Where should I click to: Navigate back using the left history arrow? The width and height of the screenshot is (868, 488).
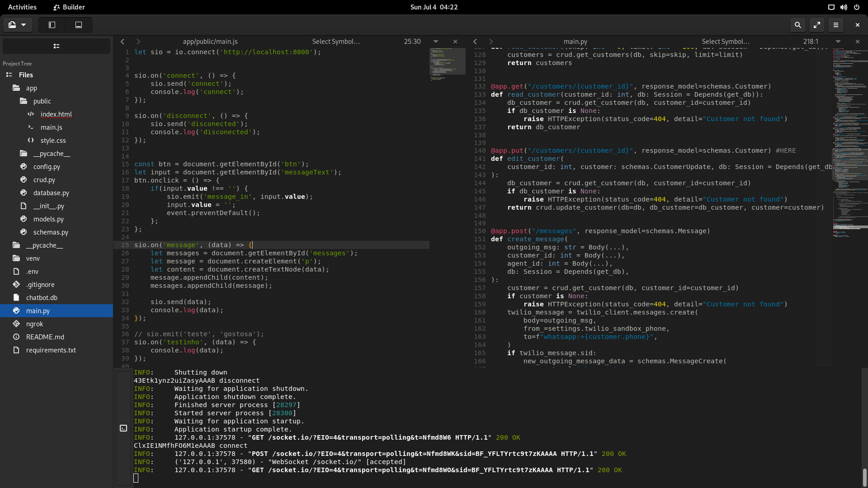click(x=123, y=41)
